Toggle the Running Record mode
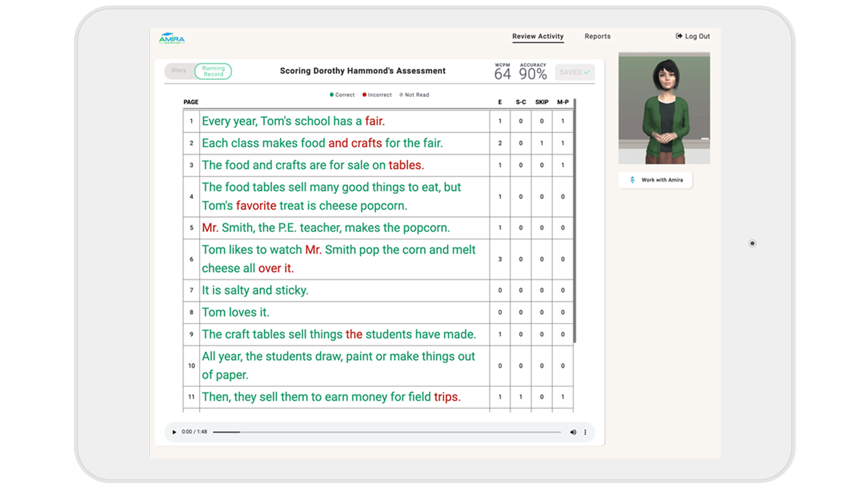Image resolution: width=868 pixels, height=488 pixels. coord(213,71)
